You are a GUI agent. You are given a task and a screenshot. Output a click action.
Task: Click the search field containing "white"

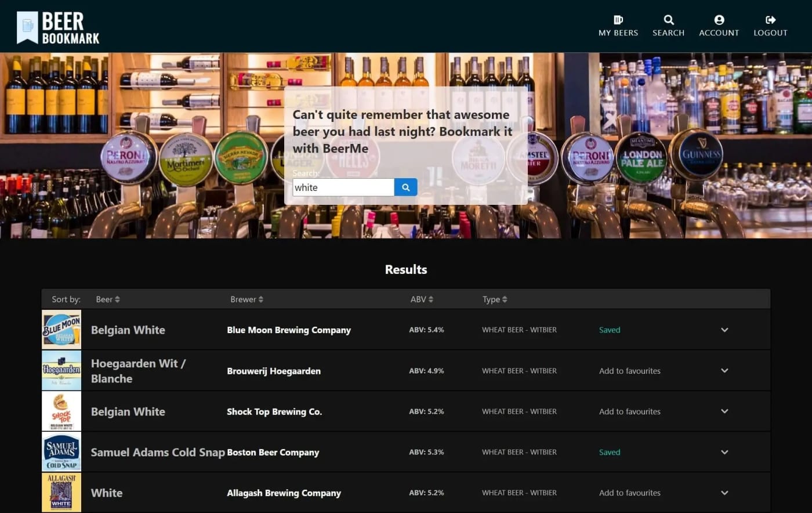pyautogui.click(x=343, y=187)
